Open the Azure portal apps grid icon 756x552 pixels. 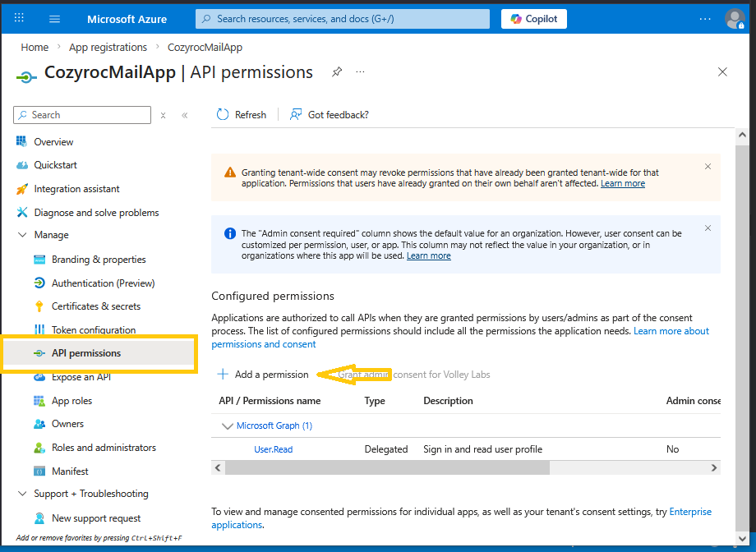click(x=19, y=19)
